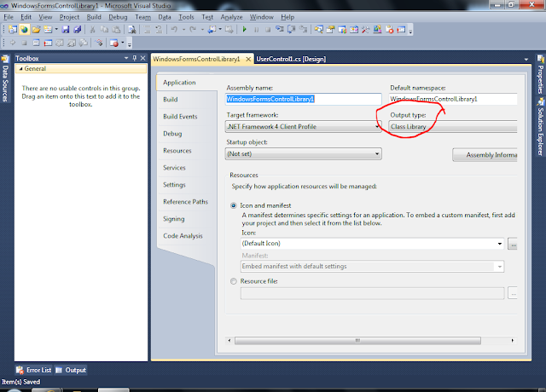
Task: Open Solution Explorer via magnifier window icon
Action: click(318, 29)
